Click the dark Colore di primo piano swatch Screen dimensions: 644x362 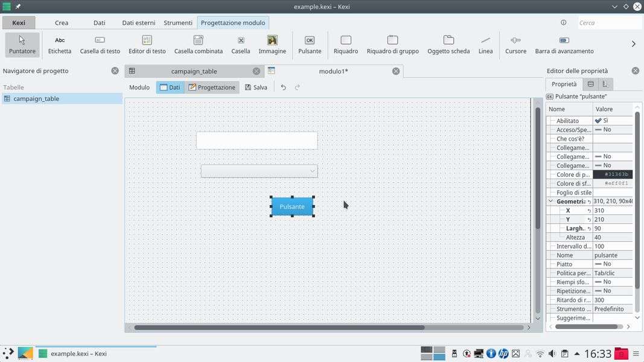click(x=612, y=174)
